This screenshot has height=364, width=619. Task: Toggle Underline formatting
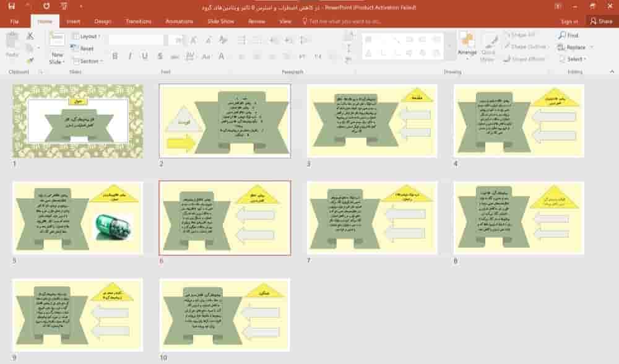tap(145, 56)
